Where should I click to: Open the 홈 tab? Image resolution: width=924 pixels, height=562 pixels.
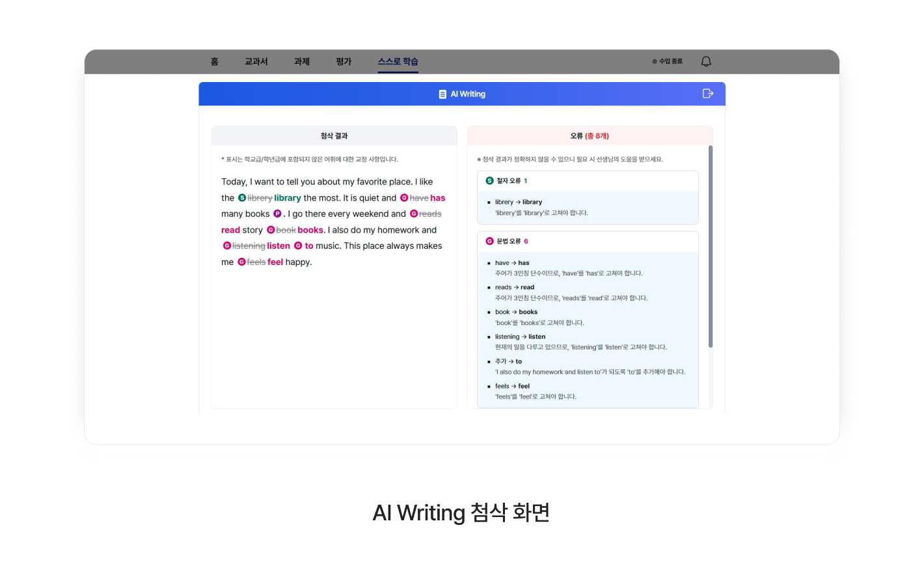point(215,61)
